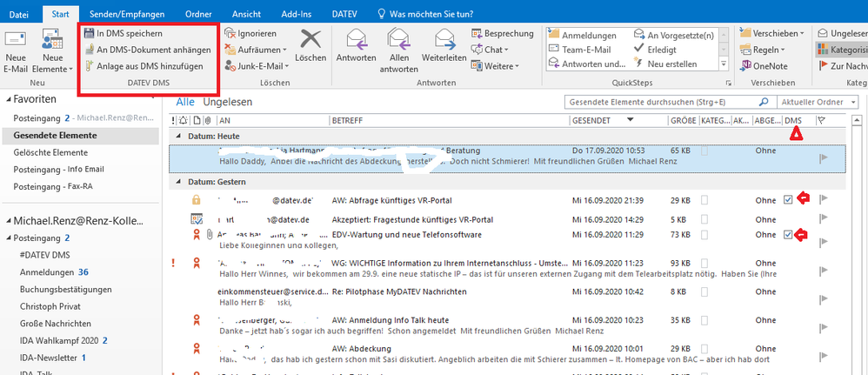Image resolution: width=868 pixels, height=375 pixels.
Task: Click Allen antworten icon
Action: pos(399,39)
